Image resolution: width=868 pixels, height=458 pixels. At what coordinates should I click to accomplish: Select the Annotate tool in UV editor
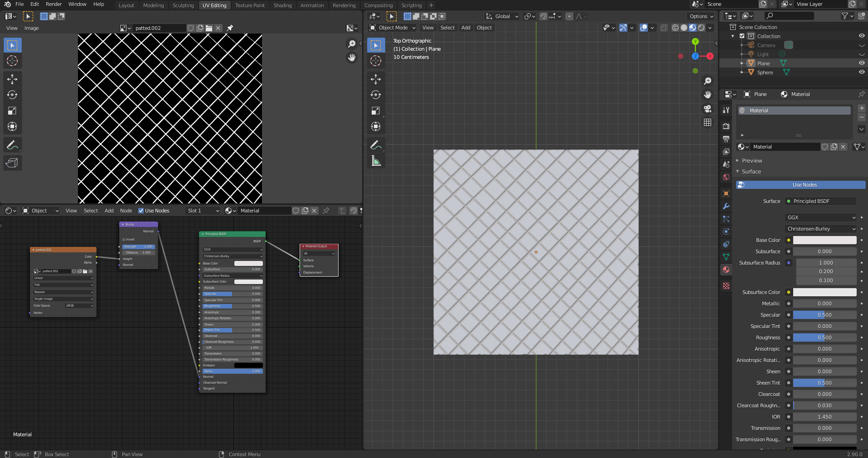12,145
